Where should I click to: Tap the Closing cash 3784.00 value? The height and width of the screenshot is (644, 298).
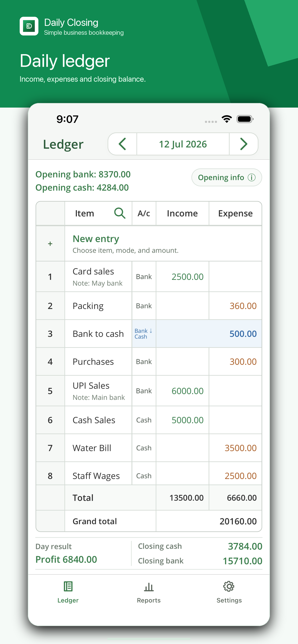click(x=245, y=546)
